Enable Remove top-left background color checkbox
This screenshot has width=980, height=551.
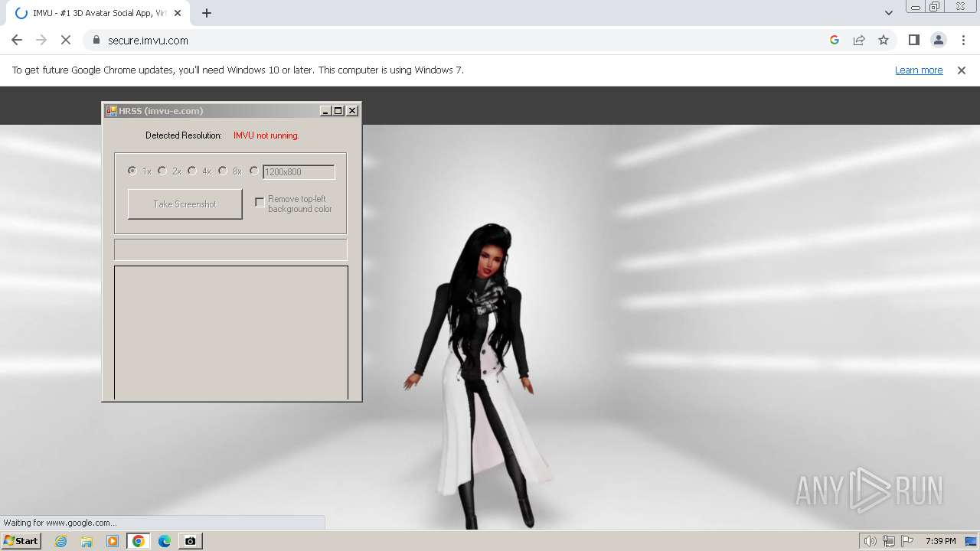(260, 202)
